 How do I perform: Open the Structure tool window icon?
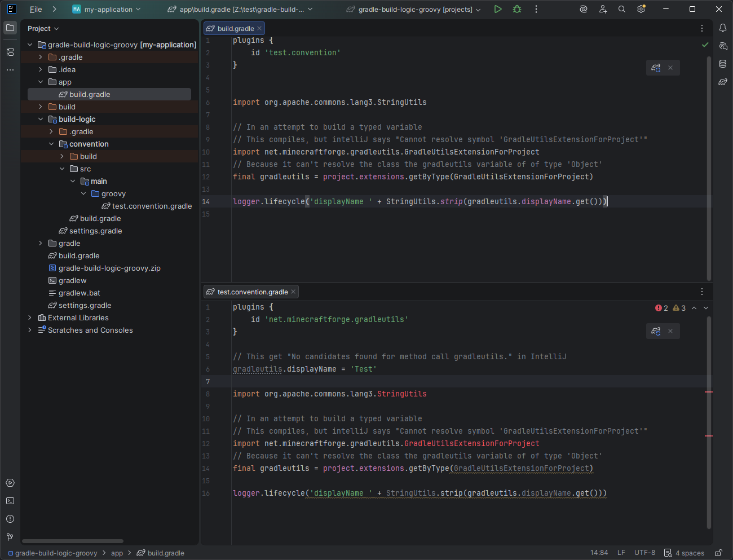click(10, 52)
